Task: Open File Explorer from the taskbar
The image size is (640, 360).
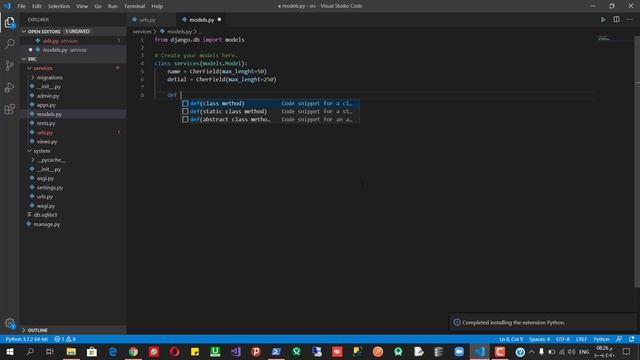Action: coord(71,352)
